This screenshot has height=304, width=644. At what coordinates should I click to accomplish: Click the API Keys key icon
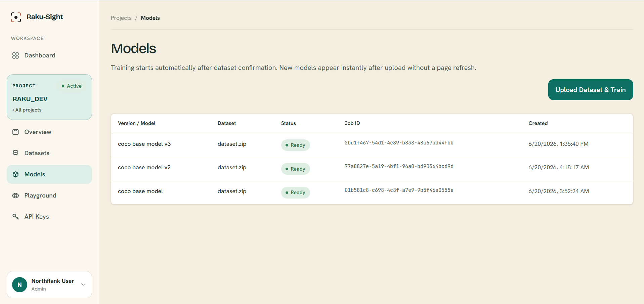(x=15, y=217)
